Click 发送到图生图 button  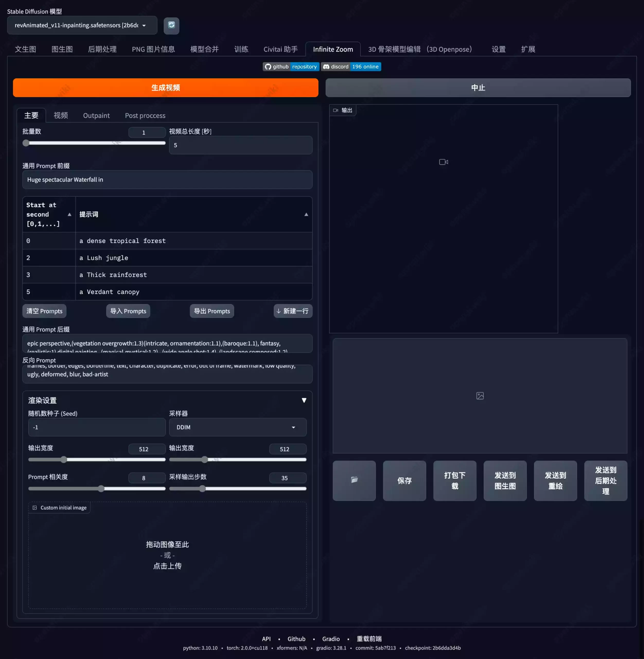505,480
